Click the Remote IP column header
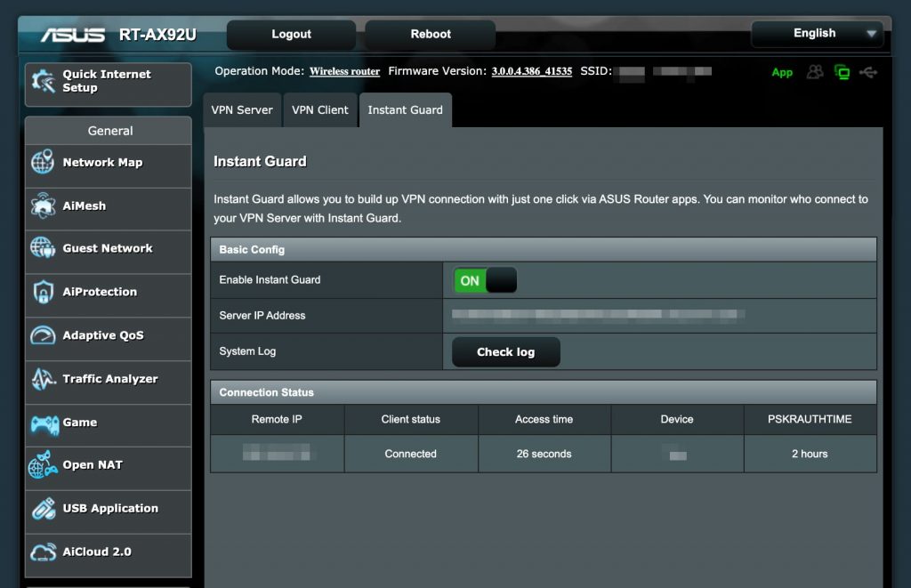This screenshot has height=588, width=911. (277, 420)
